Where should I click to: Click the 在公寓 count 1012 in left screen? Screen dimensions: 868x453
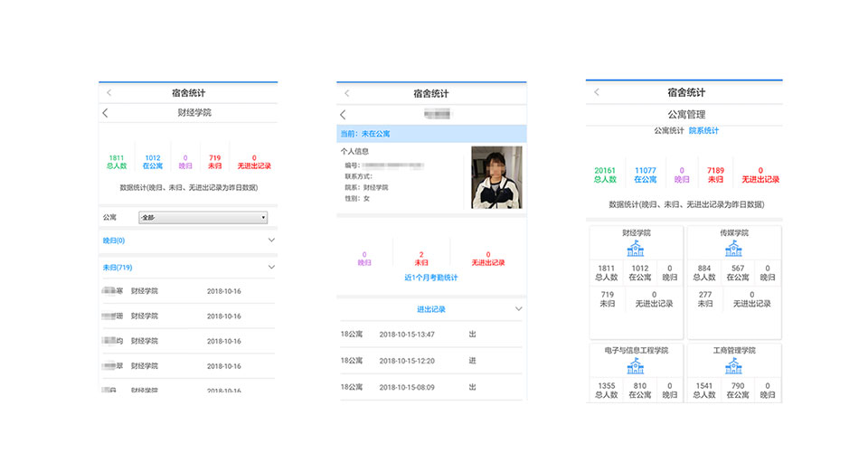point(152,162)
